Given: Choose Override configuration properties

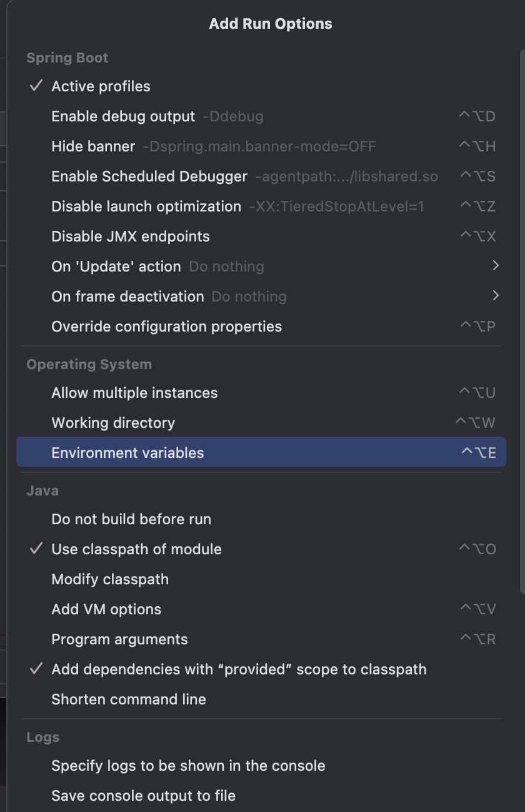Looking at the screenshot, I should 166,327.
